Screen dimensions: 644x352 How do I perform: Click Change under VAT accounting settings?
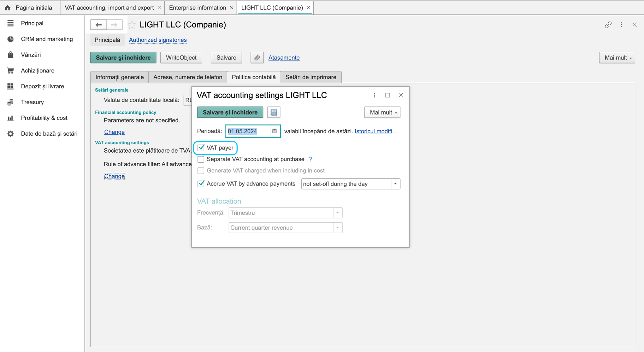[114, 176]
